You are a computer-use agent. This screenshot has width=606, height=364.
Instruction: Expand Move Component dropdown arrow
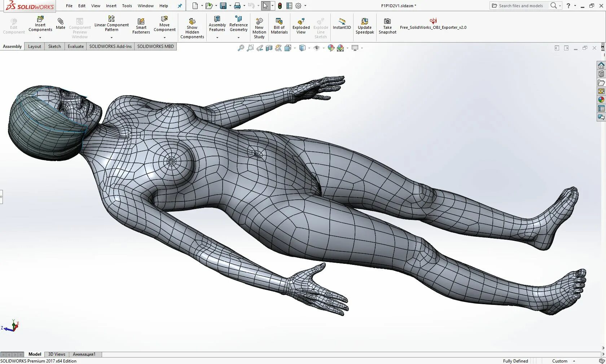[164, 37]
